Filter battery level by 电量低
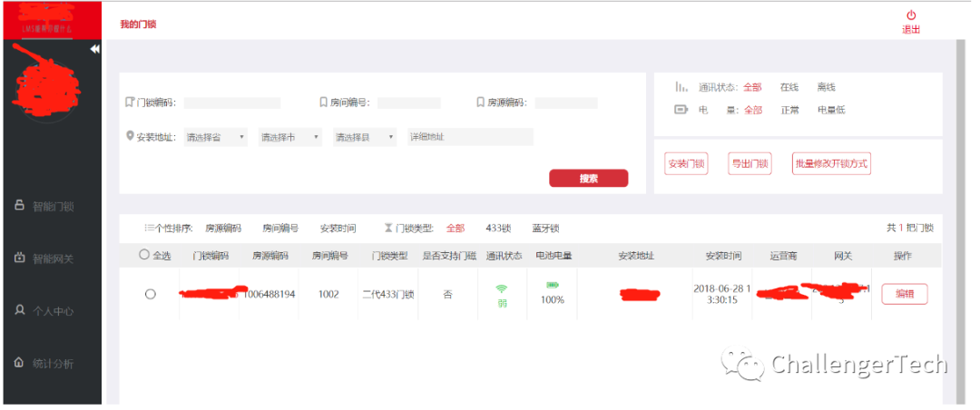The width and height of the screenshot is (980, 410). (x=831, y=110)
